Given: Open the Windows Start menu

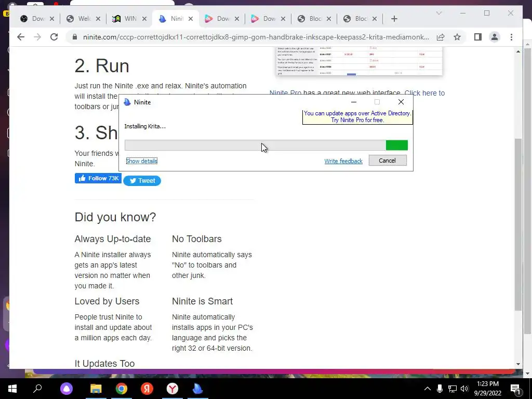Looking at the screenshot, I should 12,389.
